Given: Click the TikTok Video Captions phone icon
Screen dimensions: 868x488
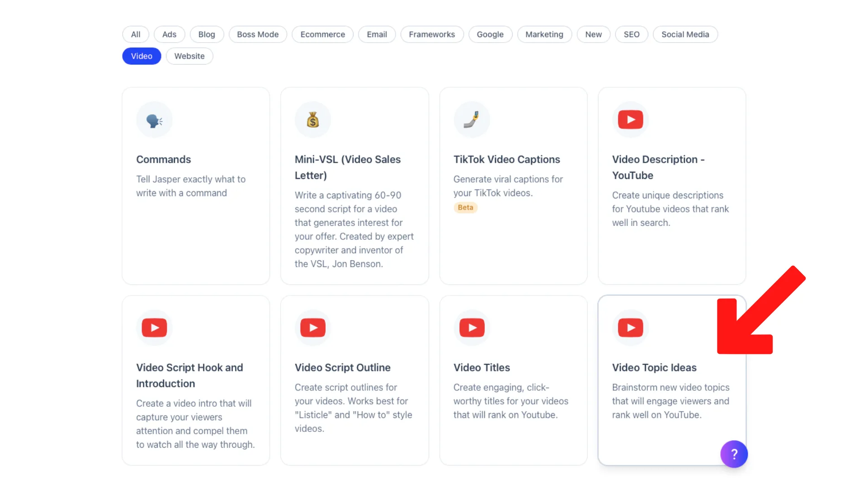Looking at the screenshot, I should [x=472, y=119].
